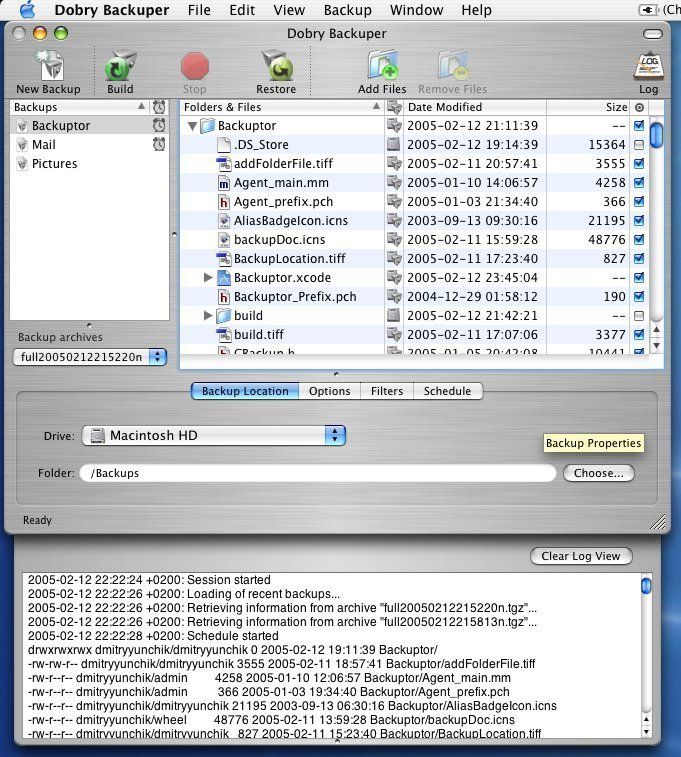The width and height of the screenshot is (681, 757).
Task: Uncheck the addFolderFile.tiff checkbox
Action: point(639,164)
